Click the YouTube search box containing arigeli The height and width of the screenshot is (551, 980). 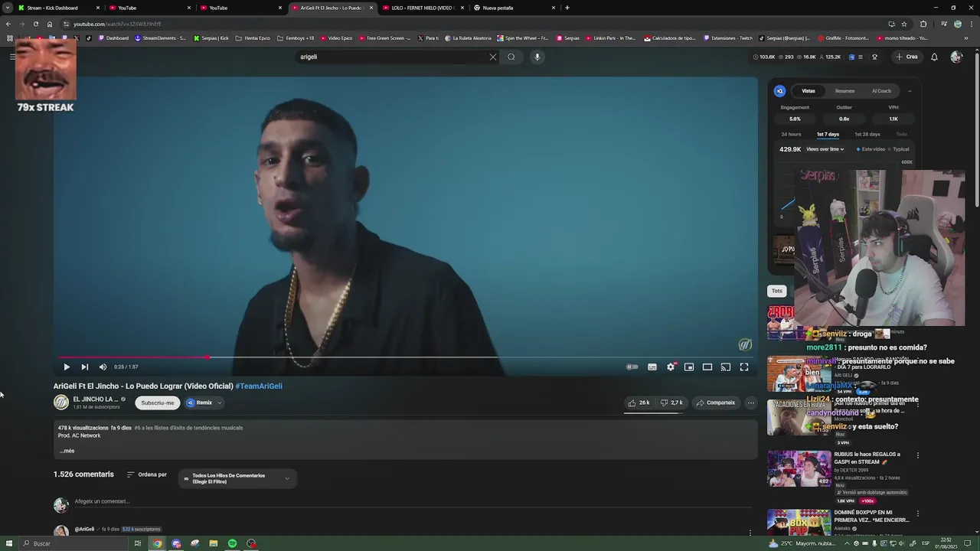click(x=390, y=57)
